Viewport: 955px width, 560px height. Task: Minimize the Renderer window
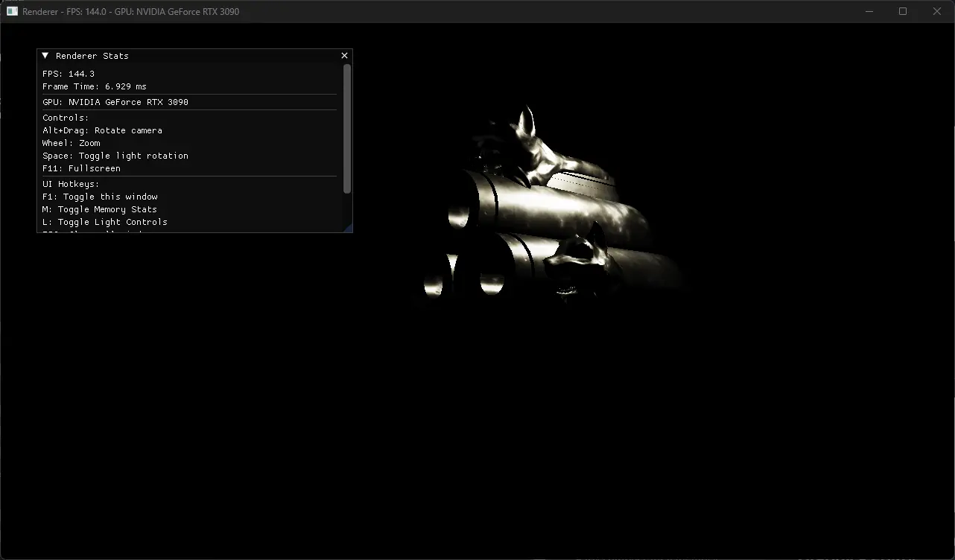click(869, 11)
